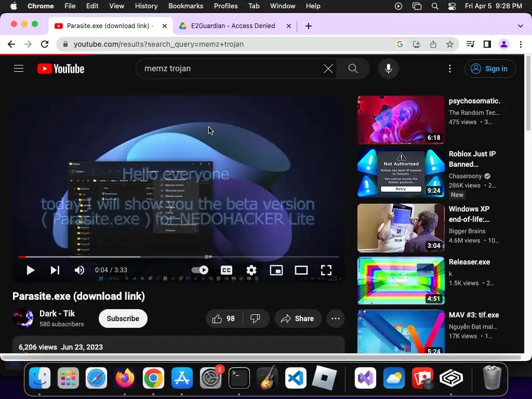The image size is (532, 399).
Task: Open the Dark - Tik channel name
Action: (x=57, y=313)
